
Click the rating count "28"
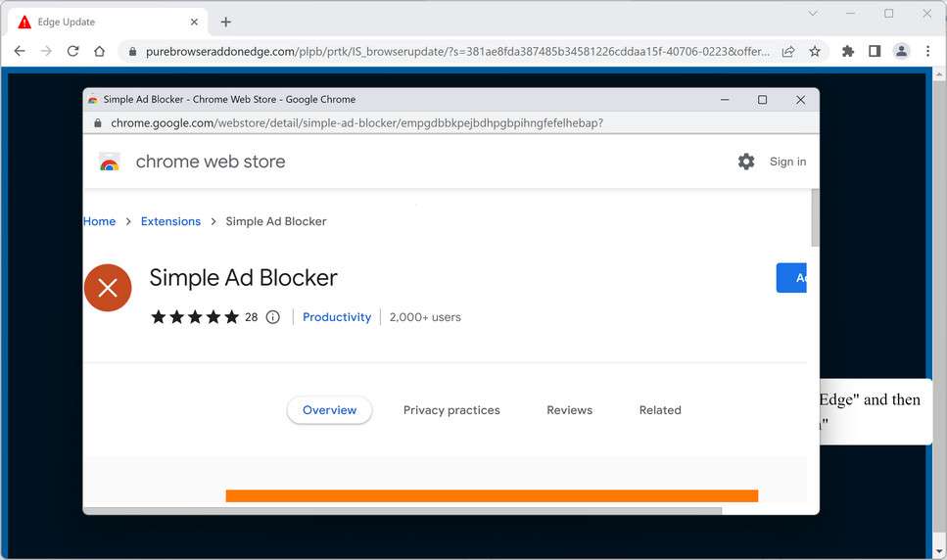point(252,317)
